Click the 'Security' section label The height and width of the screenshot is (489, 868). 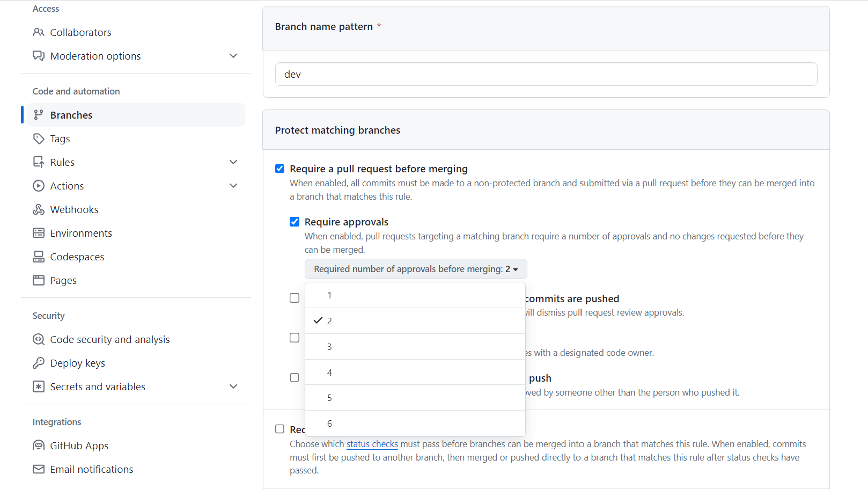click(48, 316)
